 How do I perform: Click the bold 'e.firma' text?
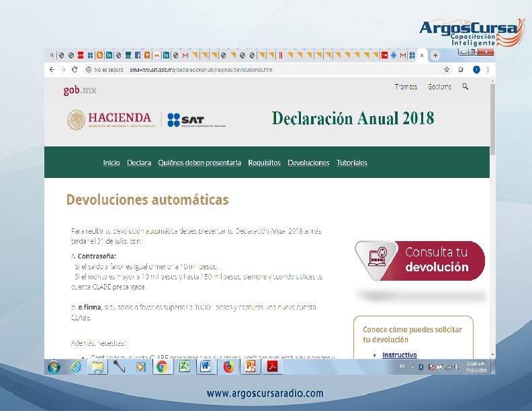tap(89, 307)
